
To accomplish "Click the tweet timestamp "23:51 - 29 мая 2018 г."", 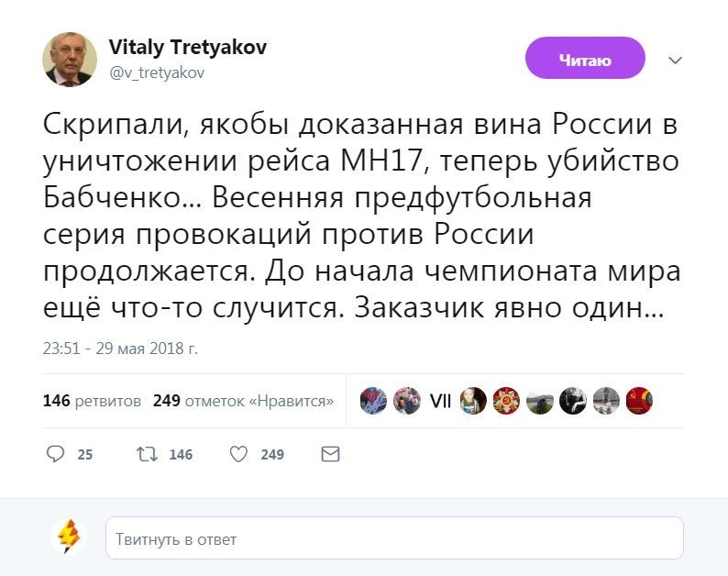I will [x=120, y=349].
